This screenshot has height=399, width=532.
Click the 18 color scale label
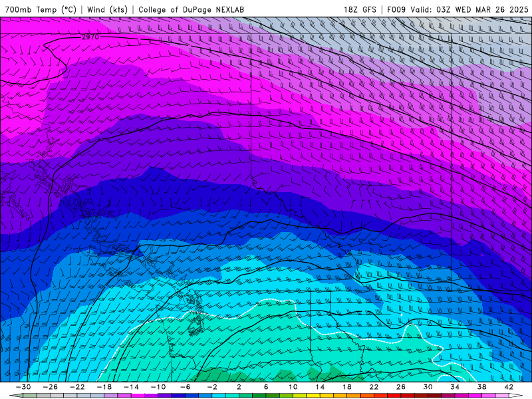pos(346,387)
